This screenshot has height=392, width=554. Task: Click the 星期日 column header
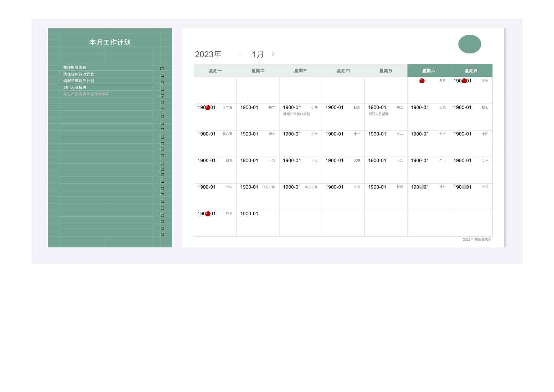pyautogui.click(x=471, y=71)
